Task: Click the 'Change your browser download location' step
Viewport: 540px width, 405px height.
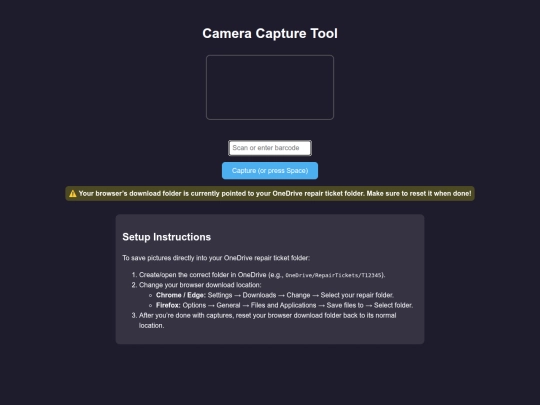Action: [x=200, y=285]
